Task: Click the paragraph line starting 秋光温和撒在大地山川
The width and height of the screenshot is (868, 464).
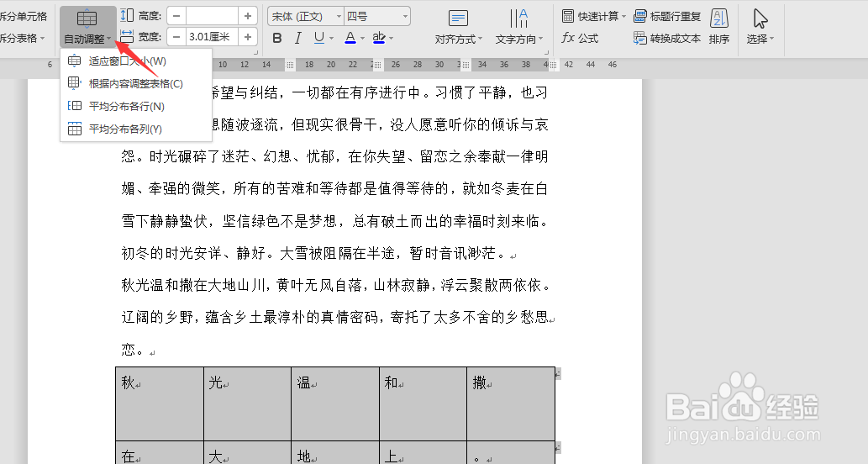Action: 337,285
